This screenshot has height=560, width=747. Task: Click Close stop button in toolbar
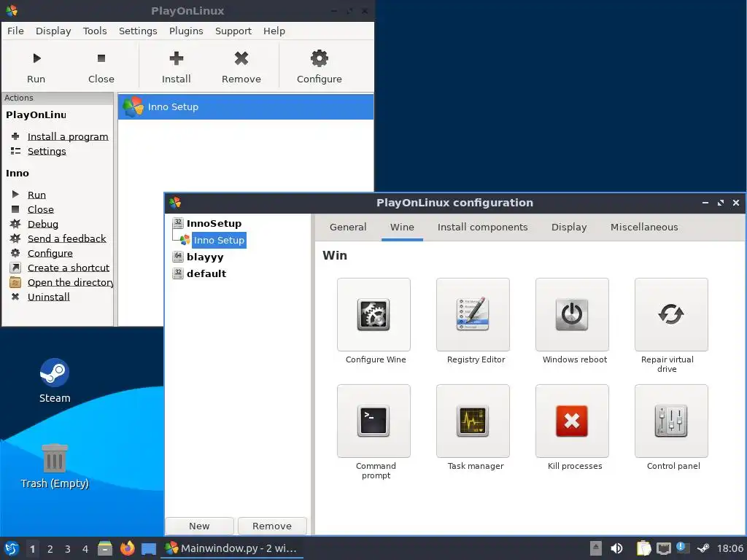pos(101,66)
